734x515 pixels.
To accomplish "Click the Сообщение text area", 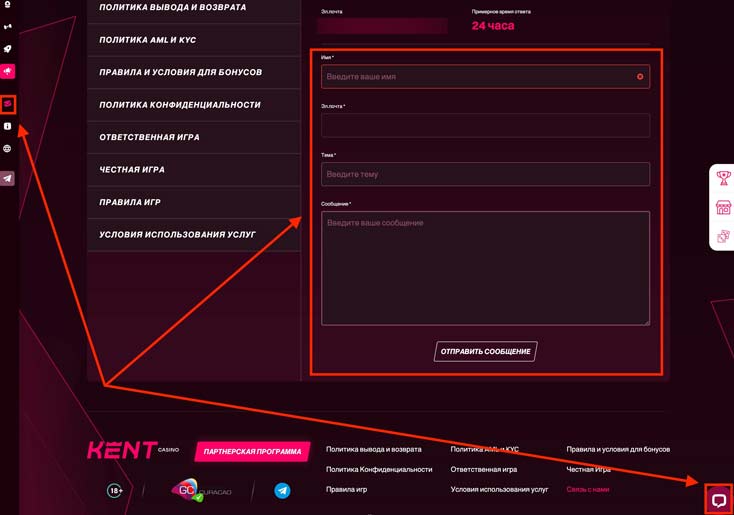I will tap(485, 267).
